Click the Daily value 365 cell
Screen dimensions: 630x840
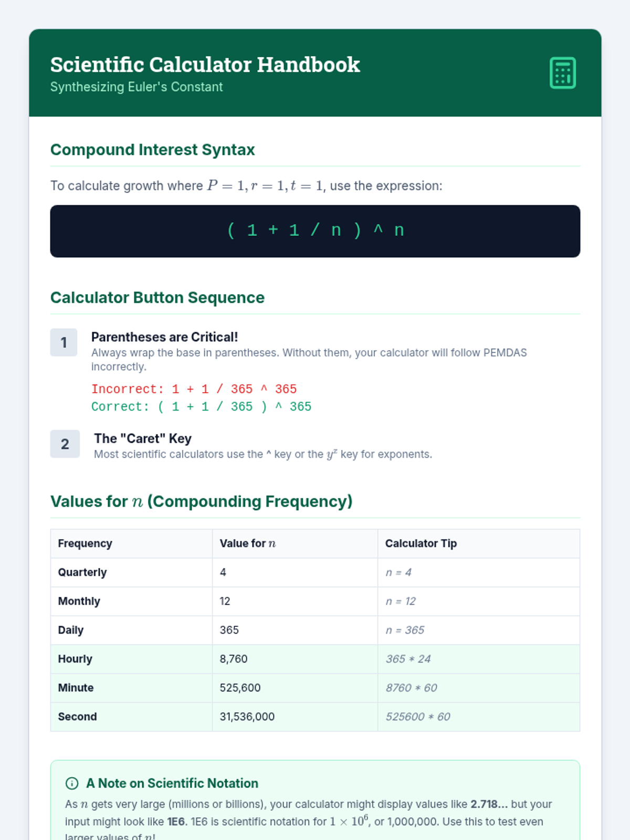(229, 630)
